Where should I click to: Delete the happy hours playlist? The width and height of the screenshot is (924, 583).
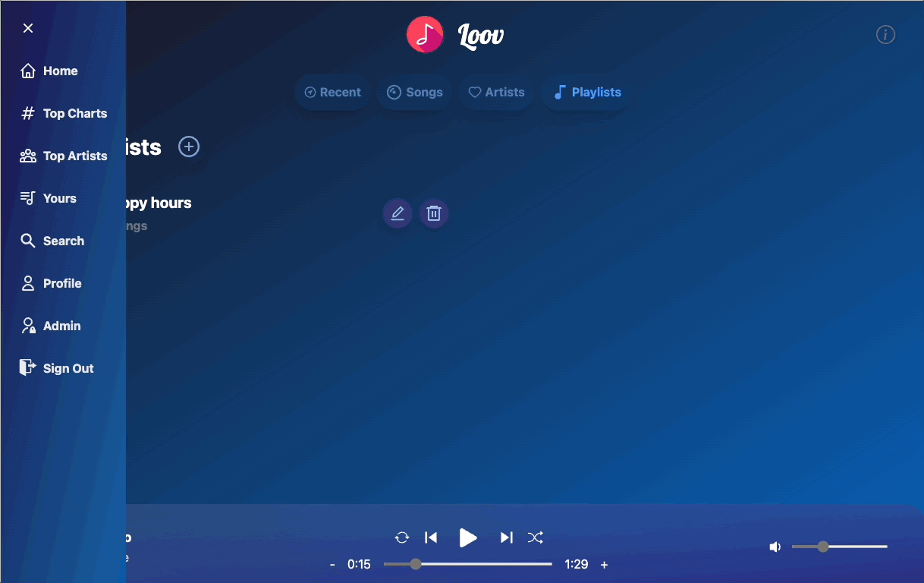(434, 213)
